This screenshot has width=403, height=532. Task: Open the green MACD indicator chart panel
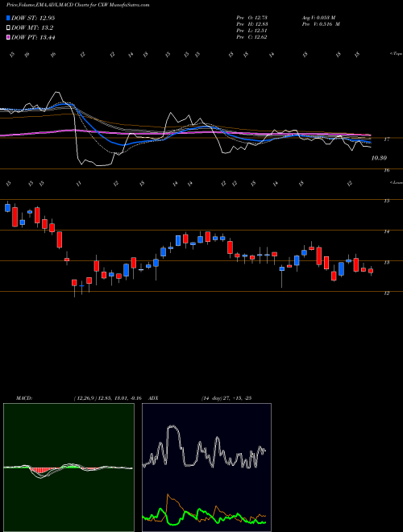pyautogui.click(x=69, y=468)
